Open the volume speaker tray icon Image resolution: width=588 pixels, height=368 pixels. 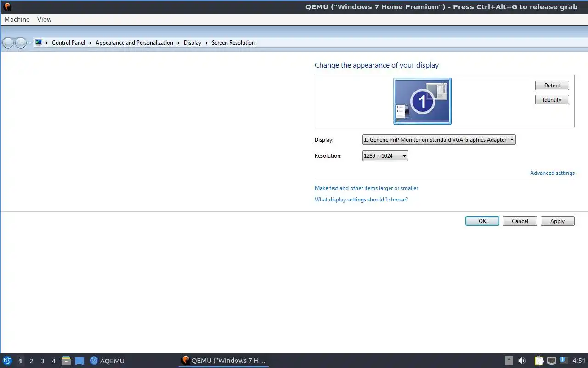(522, 361)
